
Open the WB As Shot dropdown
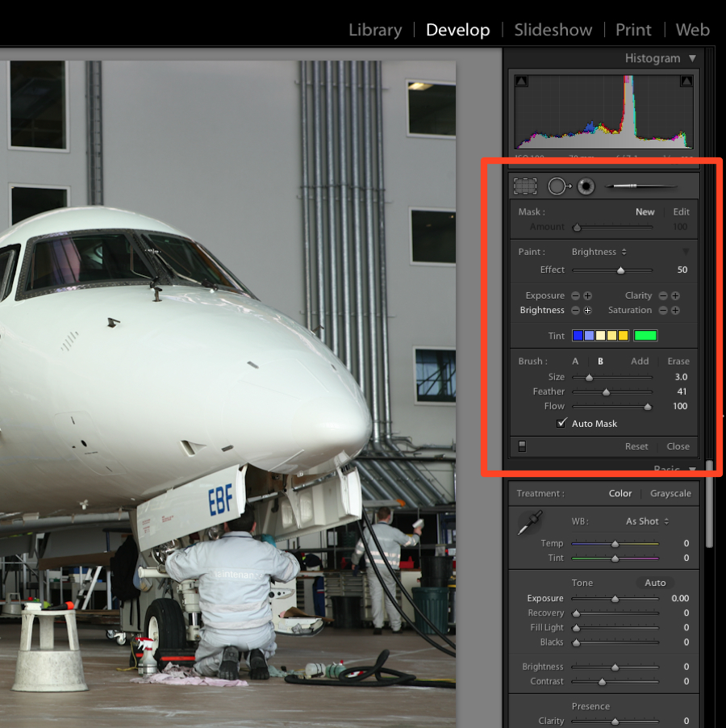647,521
